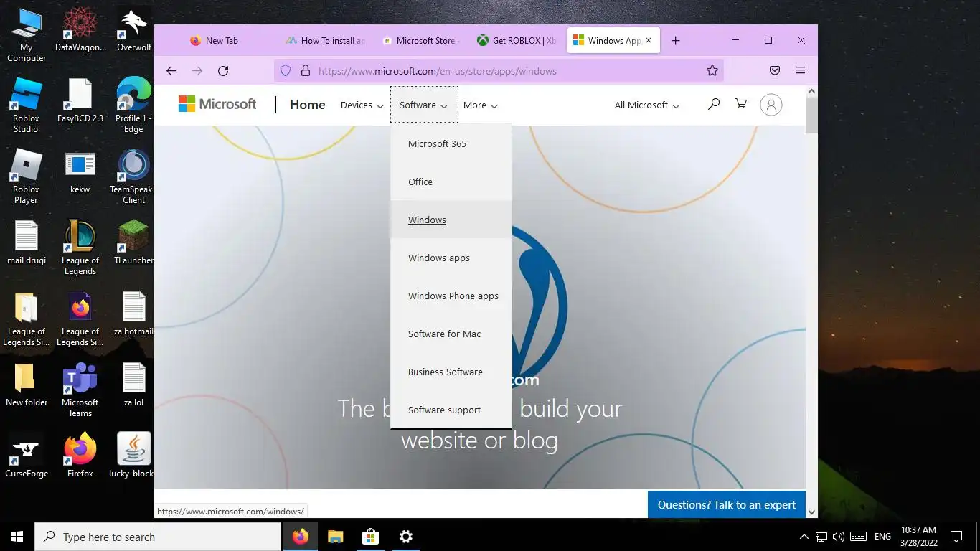Image resolution: width=980 pixels, height=551 pixels.
Task: Click the Home link
Action: click(308, 105)
